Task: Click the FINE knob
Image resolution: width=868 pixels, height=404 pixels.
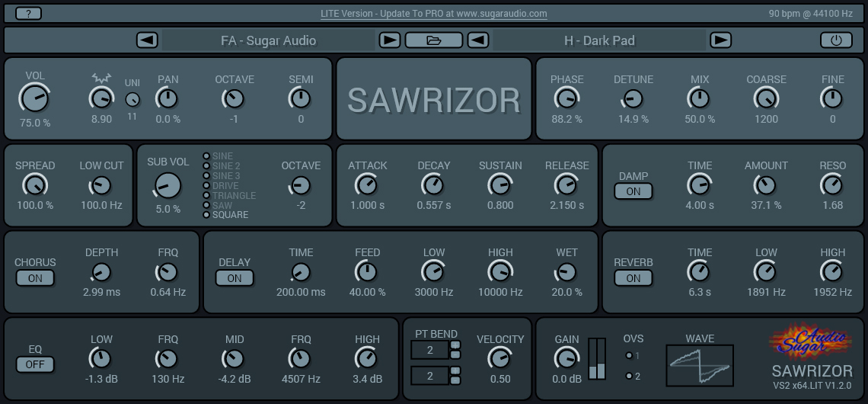Action: [x=832, y=98]
